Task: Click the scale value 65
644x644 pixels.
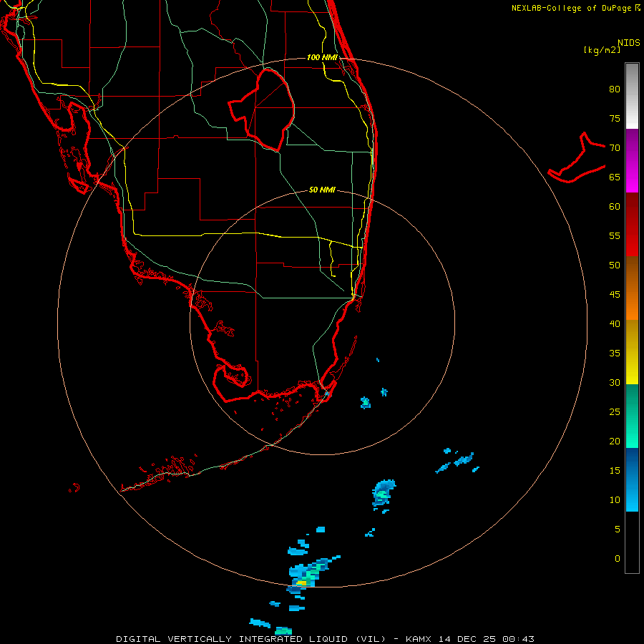Action: (x=615, y=177)
